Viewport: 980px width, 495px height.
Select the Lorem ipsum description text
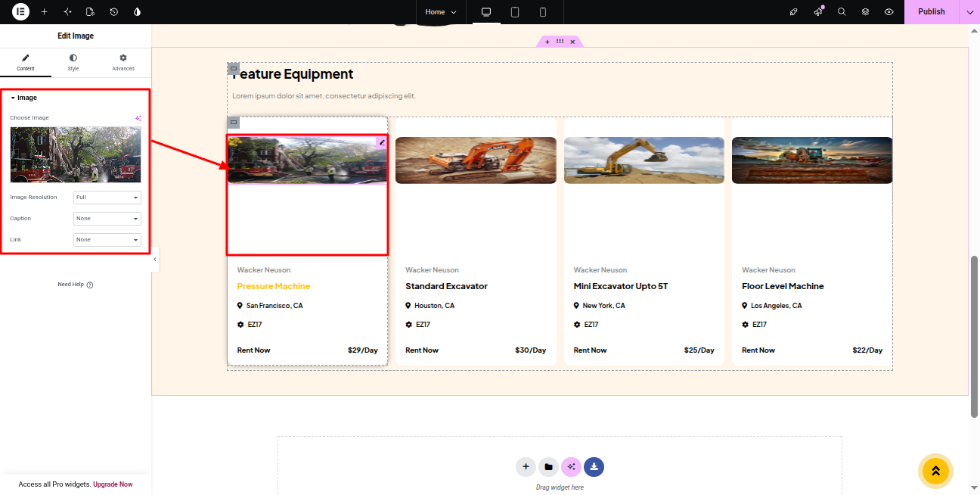pos(324,96)
